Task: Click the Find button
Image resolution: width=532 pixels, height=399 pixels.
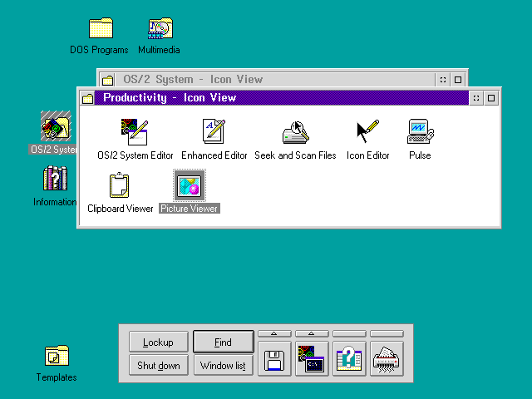Action: pyautogui.click(x=224, y=342)
